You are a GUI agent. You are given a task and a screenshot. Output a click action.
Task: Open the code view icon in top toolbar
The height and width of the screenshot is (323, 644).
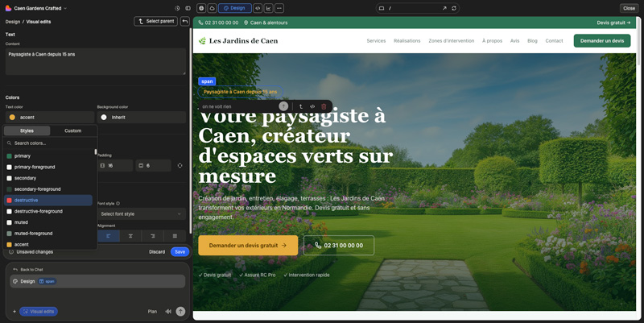[258, 8]
